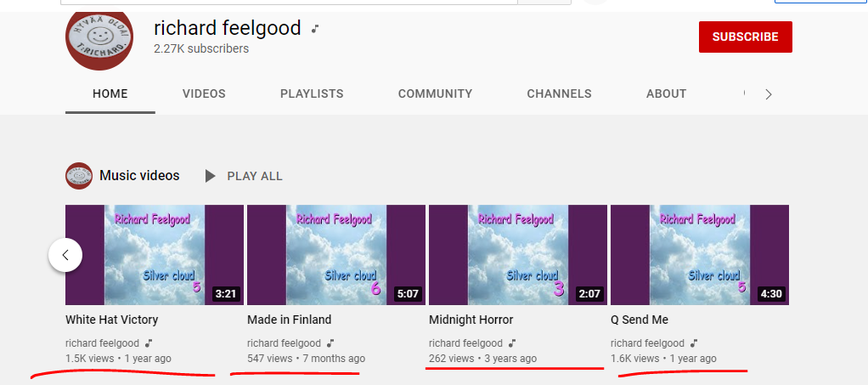This screenshot has width=868, height=385.
Task: Open the Midnight Horror thumbnail
Action: (x=518, y=255)
